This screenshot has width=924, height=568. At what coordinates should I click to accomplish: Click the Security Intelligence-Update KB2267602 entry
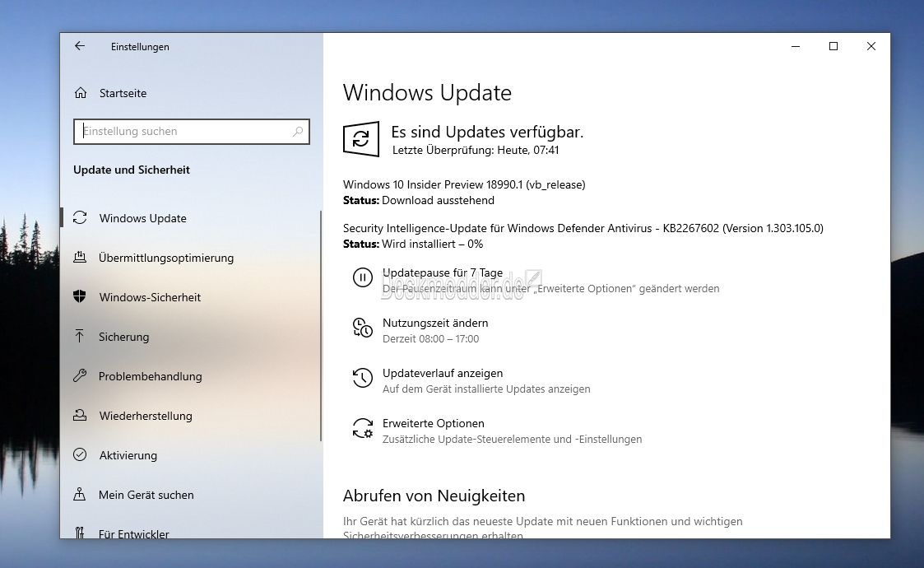tap(583, 228)
